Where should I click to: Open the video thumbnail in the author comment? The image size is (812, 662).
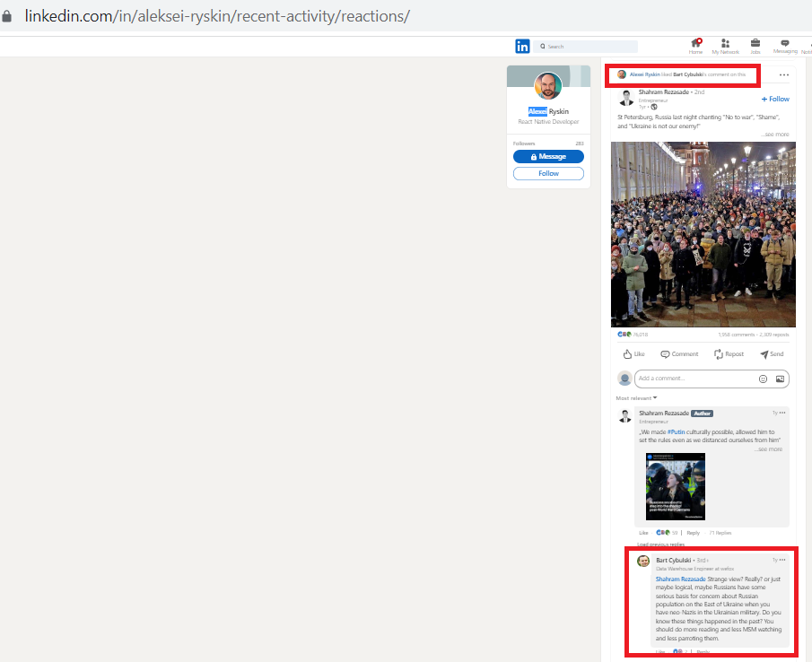click(676, 486)
